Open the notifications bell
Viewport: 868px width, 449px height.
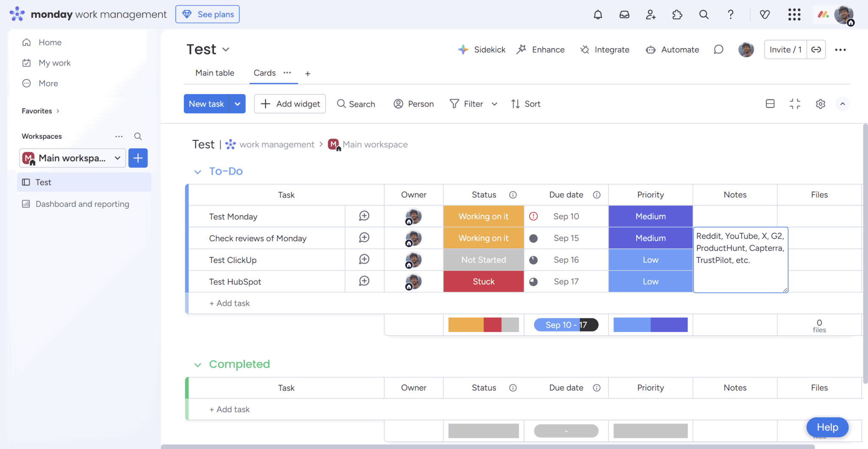[598, 14]
